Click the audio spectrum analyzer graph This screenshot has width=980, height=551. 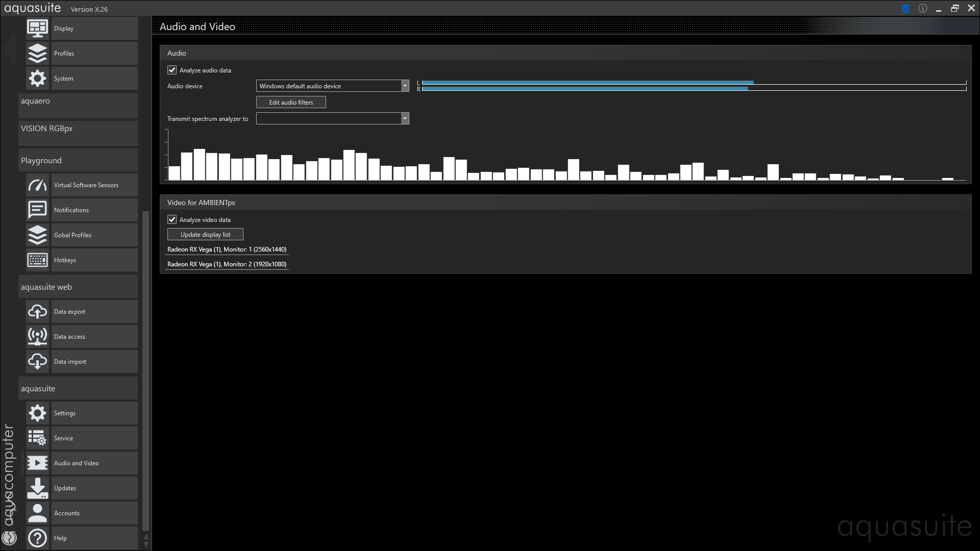click(x=566, y=155)
